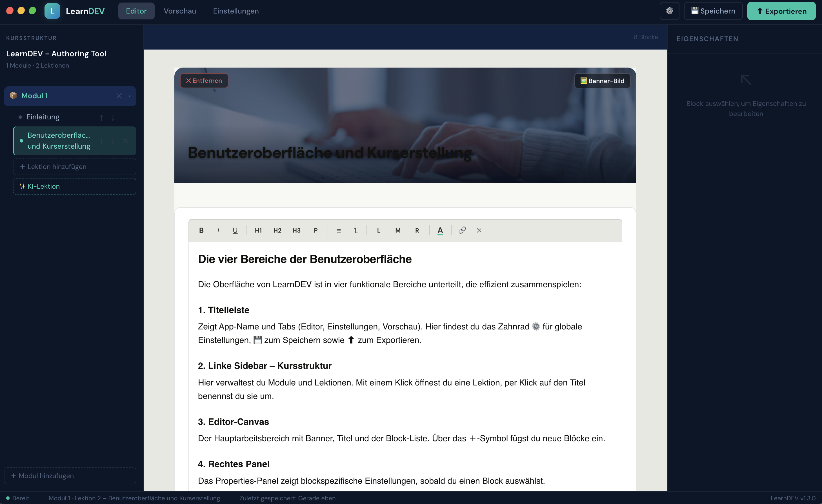Add a lesson via Lektion hinzufügen
This screenshot has height=504, width=822.
74,167
